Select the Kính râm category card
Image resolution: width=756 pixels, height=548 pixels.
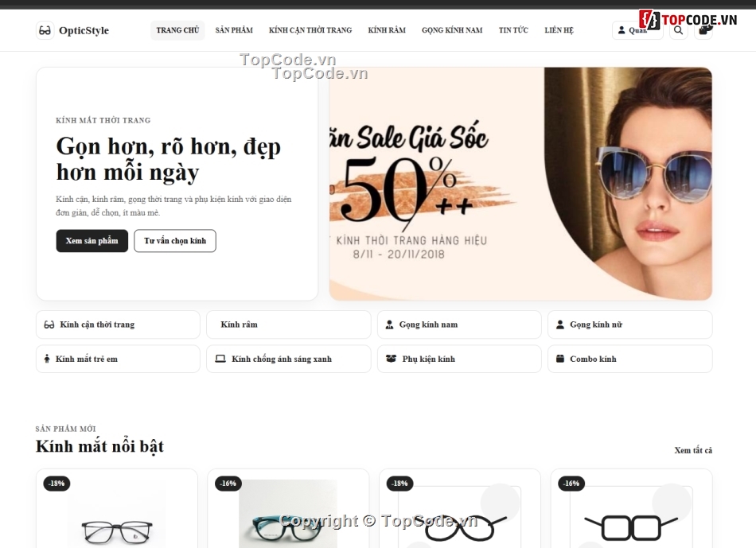[289, 325]
